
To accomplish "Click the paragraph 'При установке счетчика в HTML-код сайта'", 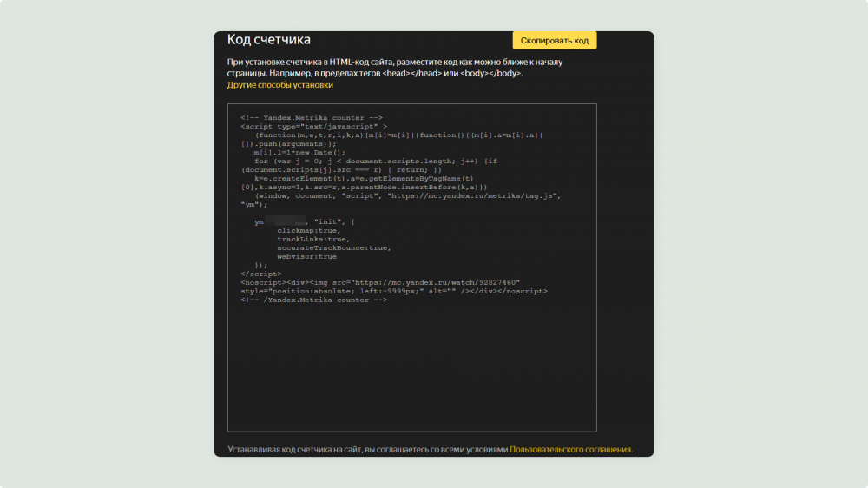I will (x=395, y=68).
